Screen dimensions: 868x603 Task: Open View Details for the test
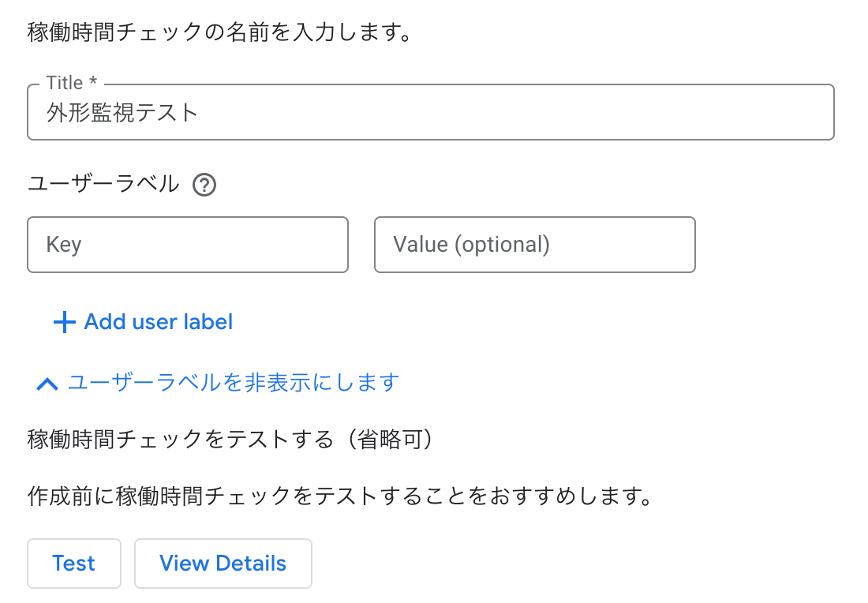click(223, 563)
